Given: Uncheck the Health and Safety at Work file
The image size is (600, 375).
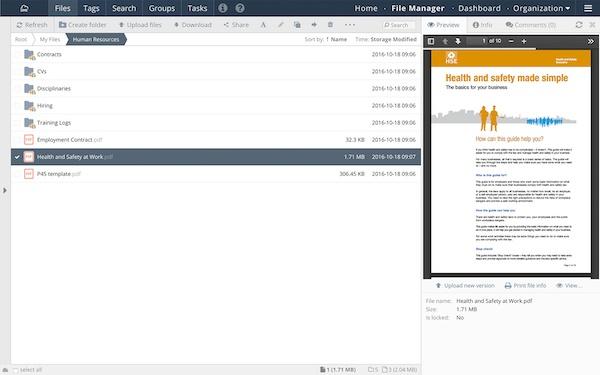Looking at the screenshot, I should coord(17,157).
